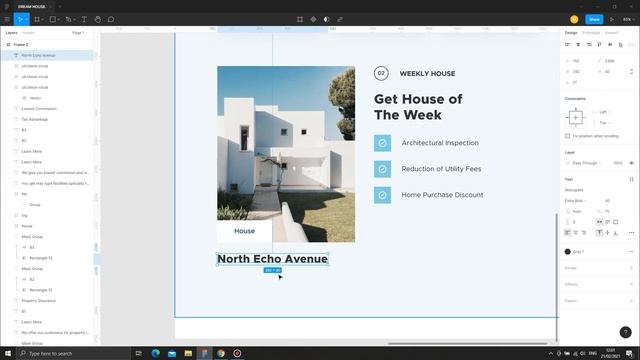Switch to the Layers tab
The width and height of the screenshot is (640, 360).
tap(11, 33)
